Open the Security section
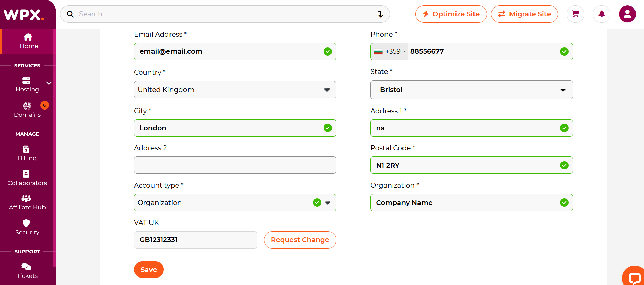Screen dimensions: 644x285 (x=27, y=228)
